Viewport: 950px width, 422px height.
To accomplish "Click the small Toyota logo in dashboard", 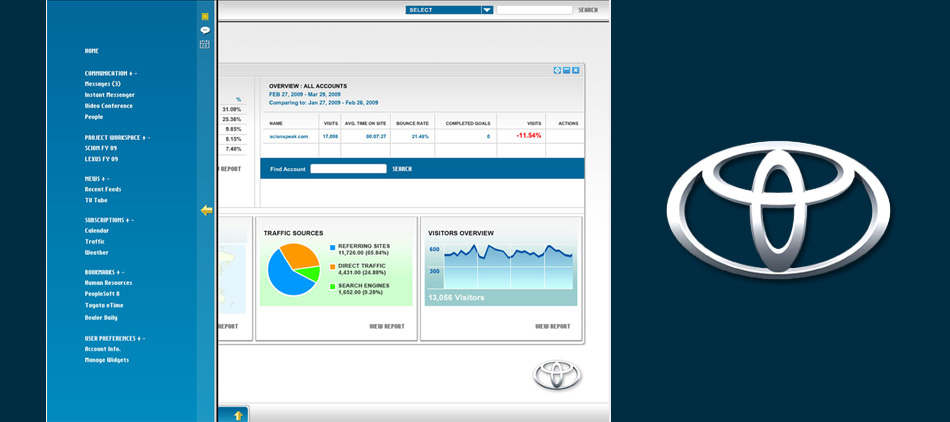I will 556,375.
